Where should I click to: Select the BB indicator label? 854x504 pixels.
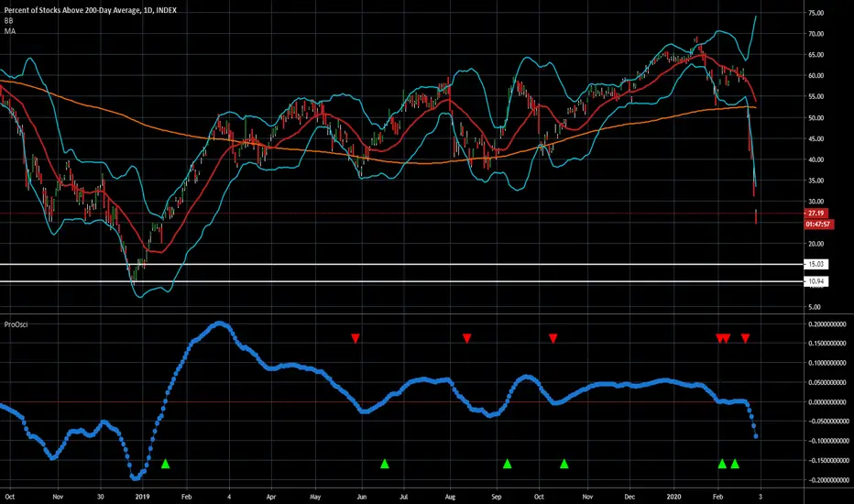click(9, 21)
